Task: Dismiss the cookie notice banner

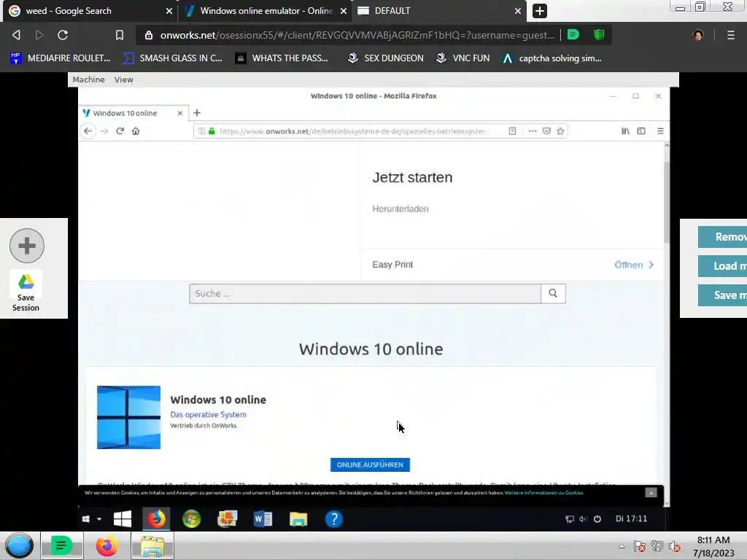Action: pyautogui.click(x=651, y=493)
